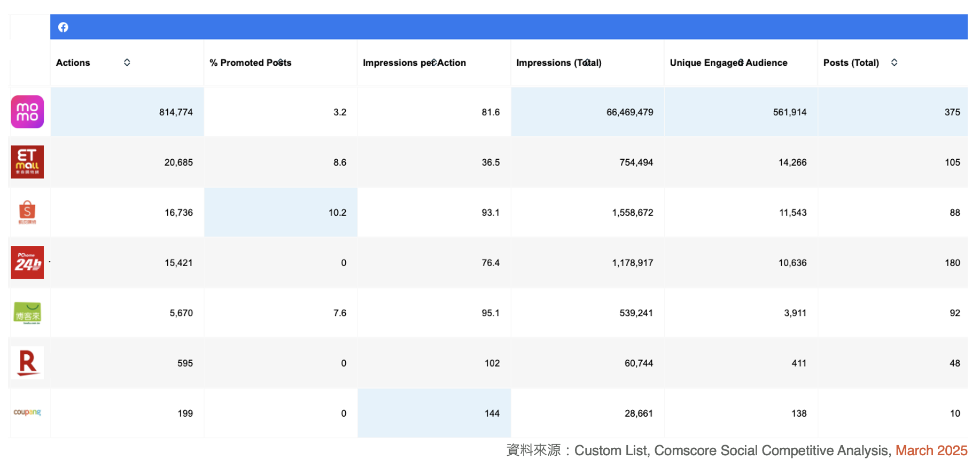Select the ET Mall brand logo
The height and width of the screenshot is (467, 980).
tap(27, 162)
